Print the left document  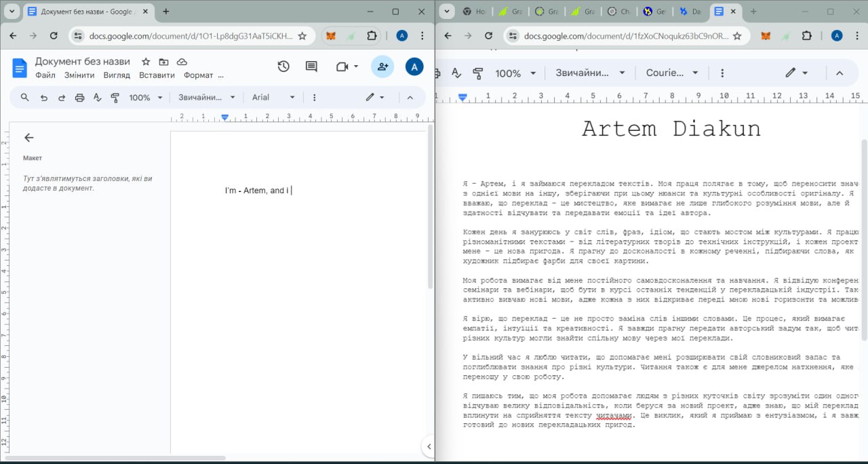(79, 98)
